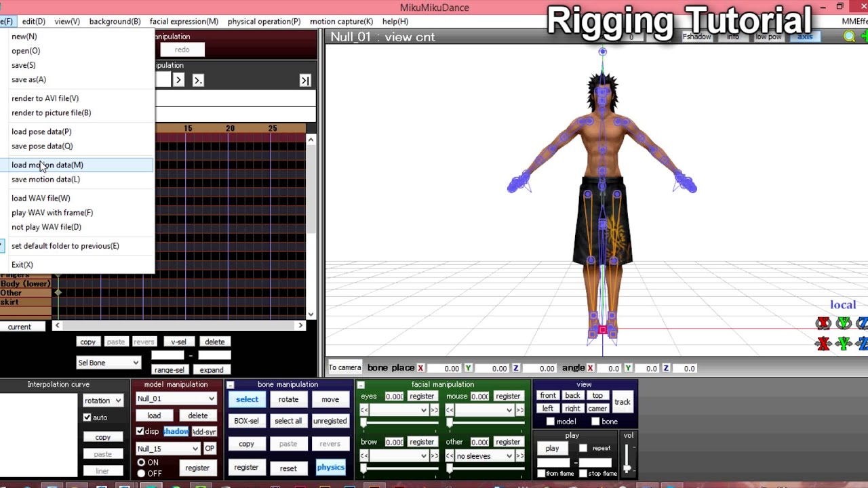Enable the from flame checkbox
868x488 pixels.
tap(541, 473)
